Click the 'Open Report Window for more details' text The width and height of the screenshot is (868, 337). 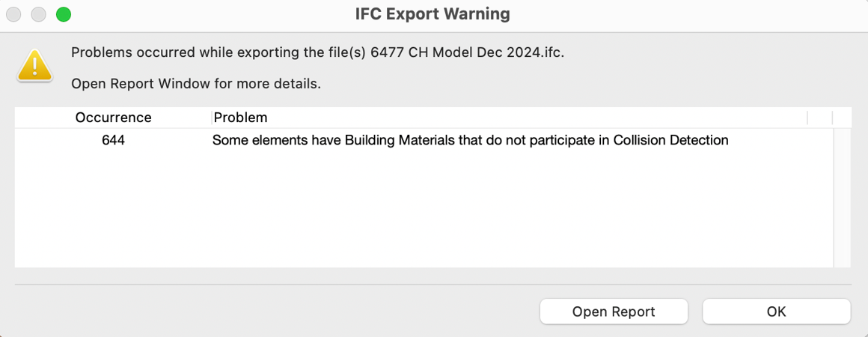point(196,84)
